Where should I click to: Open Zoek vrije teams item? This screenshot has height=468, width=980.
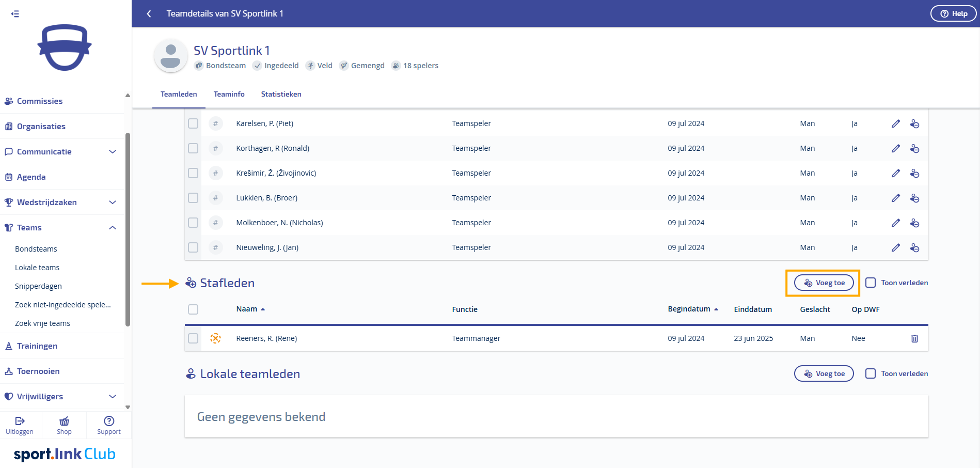click(42, 323)
